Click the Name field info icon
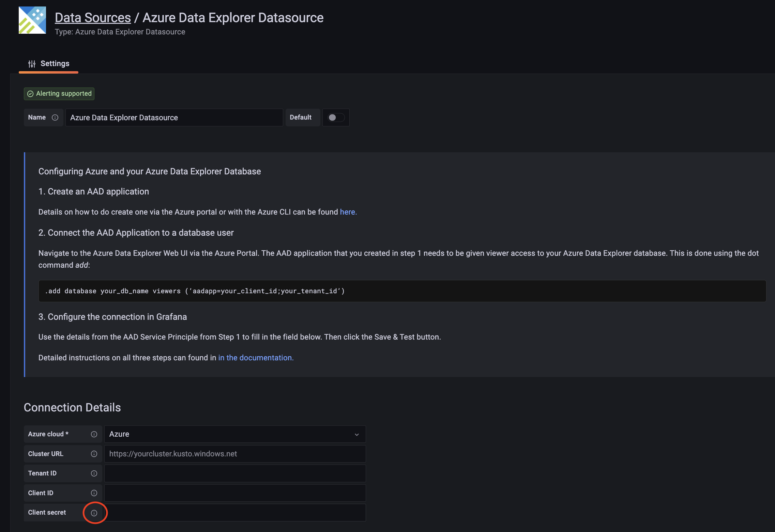 point(56,117)
